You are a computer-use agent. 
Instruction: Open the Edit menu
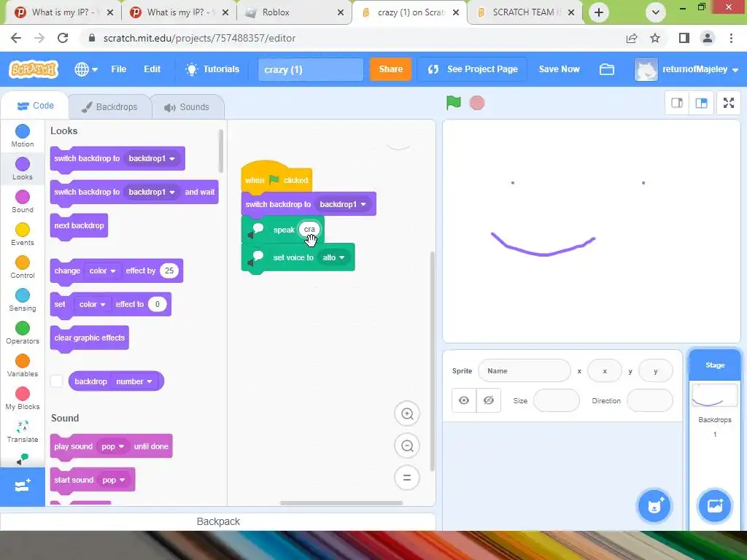coord(152,69)
